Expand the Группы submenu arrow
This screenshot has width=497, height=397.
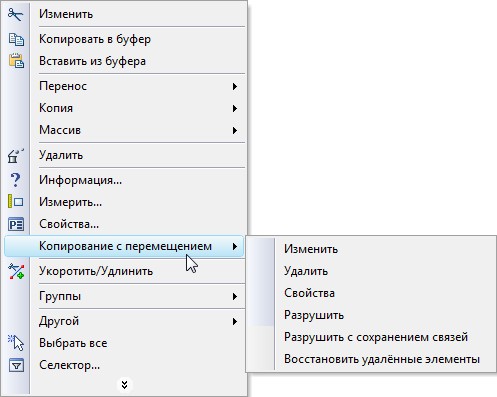pos(235,296)
